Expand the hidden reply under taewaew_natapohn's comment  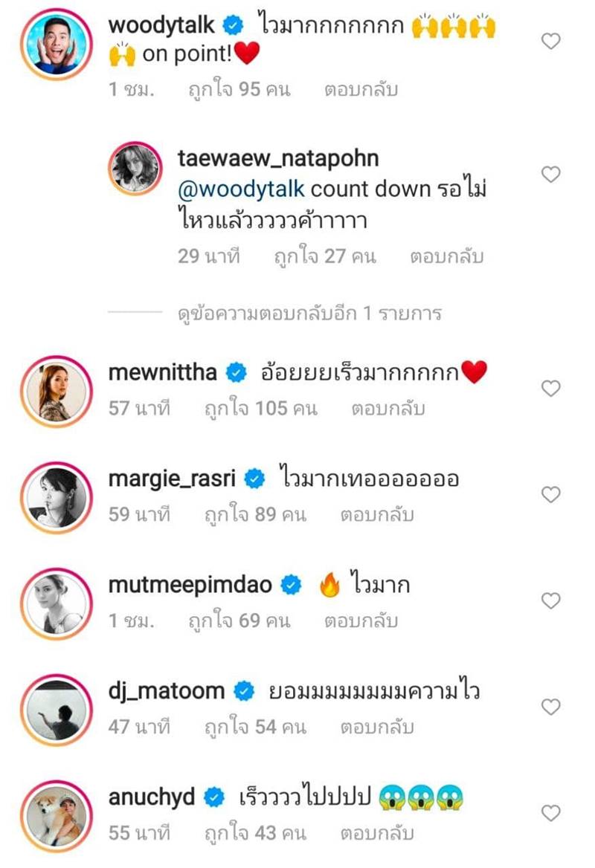pos(309,314)
